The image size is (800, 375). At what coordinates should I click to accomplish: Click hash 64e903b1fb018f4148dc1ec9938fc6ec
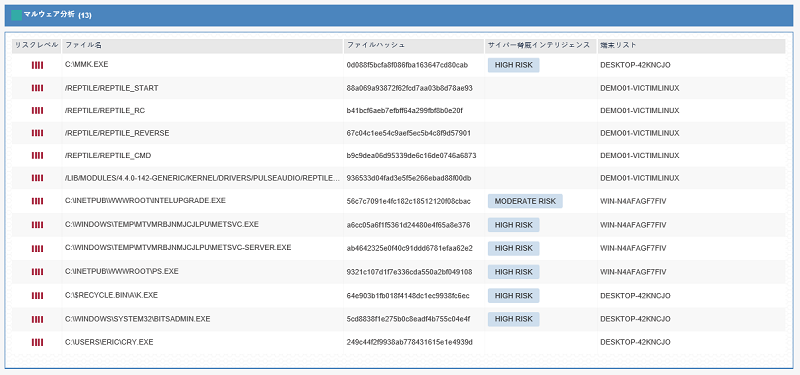[408, 296]
